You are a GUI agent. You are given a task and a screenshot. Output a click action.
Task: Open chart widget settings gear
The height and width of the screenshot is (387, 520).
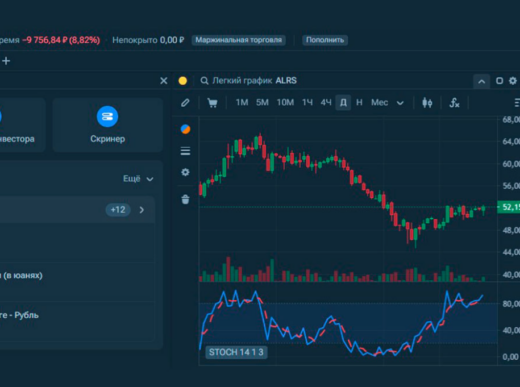point(512,81)
